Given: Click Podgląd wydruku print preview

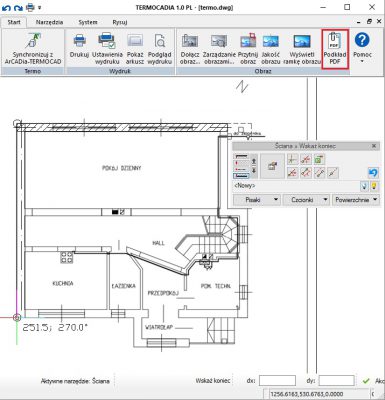Looking at the screenshot, I should click(160, 49).
